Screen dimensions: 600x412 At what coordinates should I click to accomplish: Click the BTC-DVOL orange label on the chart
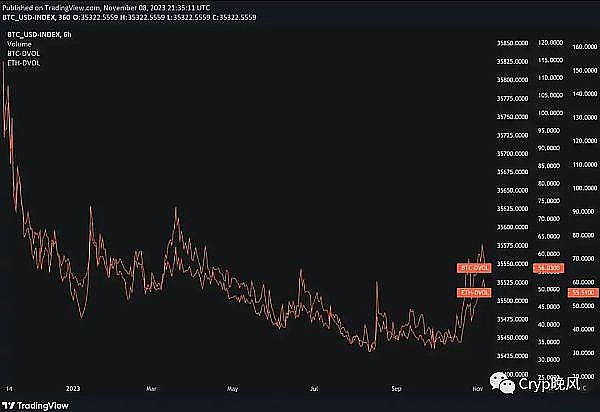(x=475, y=268)
